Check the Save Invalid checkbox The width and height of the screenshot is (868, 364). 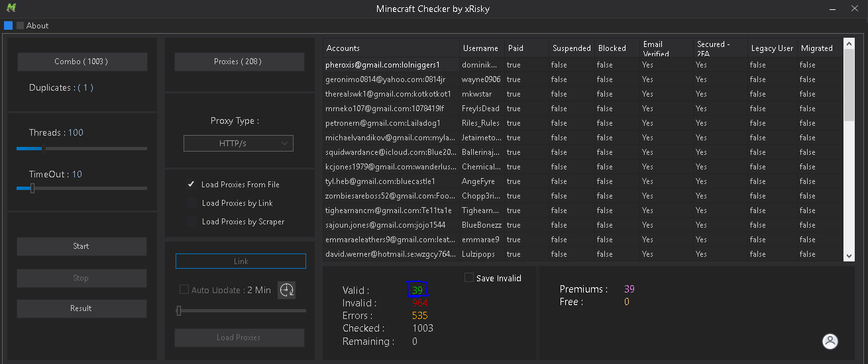(x=469, y=278)
